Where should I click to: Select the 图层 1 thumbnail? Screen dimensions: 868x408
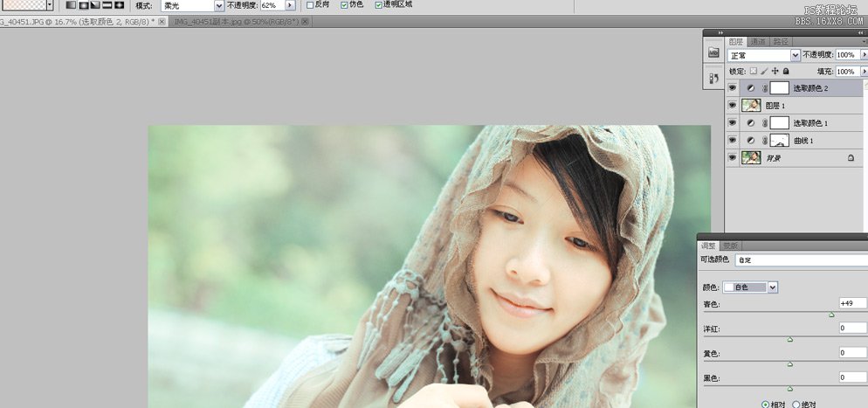point(751,105)
